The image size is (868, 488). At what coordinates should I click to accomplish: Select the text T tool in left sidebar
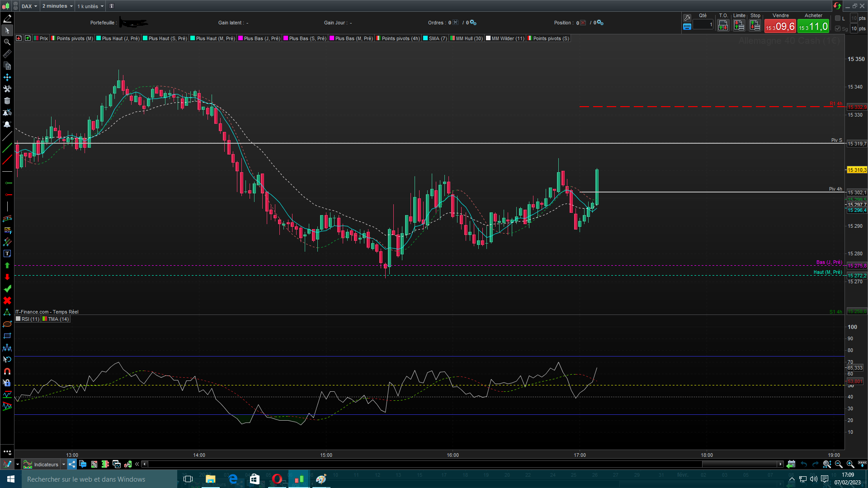pyautogui.click(x=7, y=254)
